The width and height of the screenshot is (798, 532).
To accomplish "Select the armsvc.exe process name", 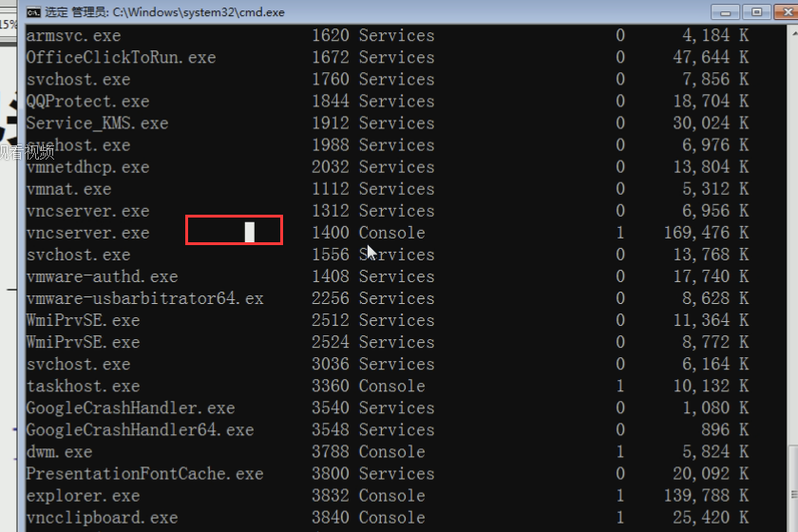I will tap(74, 36).
